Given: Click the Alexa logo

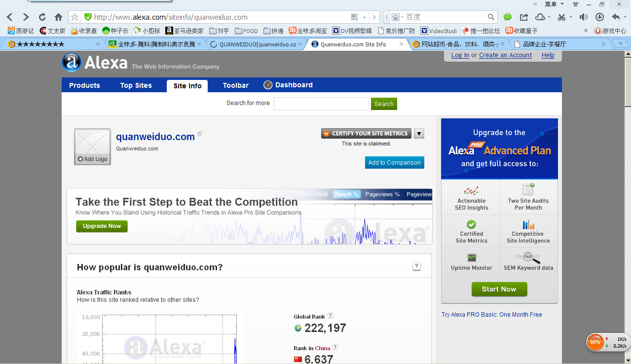Looking at the screenshot, I should click(95, 63).
